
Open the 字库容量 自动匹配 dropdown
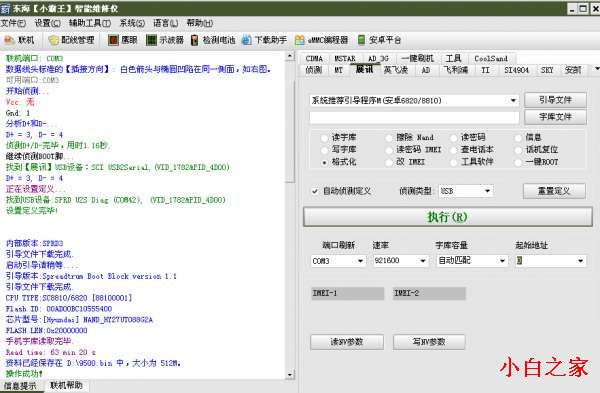(502, 261)
